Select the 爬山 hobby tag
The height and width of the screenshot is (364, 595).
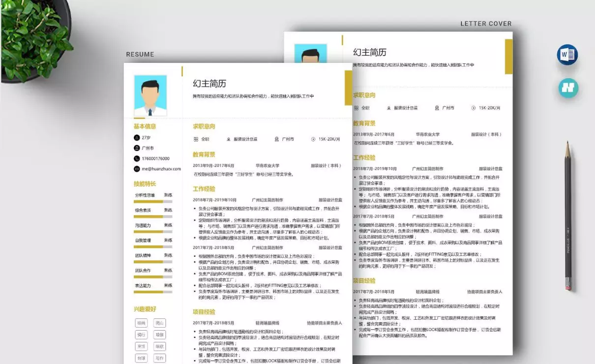(x=159, y=323)
